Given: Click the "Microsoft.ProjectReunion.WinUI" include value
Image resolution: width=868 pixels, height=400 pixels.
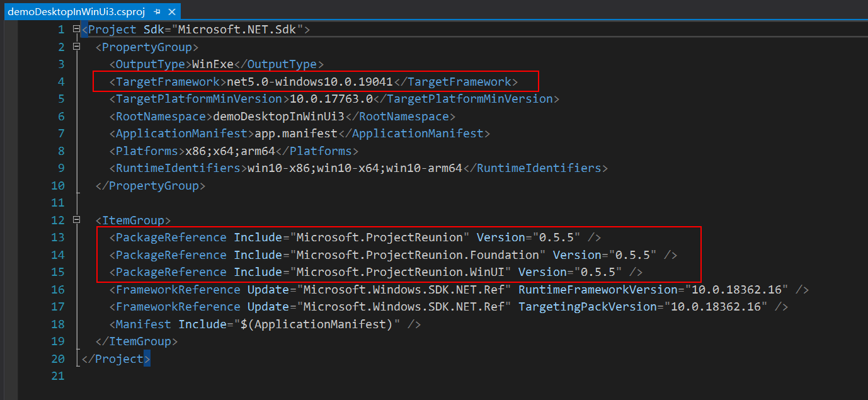Looking at the screenshot, I should point(401,272).
